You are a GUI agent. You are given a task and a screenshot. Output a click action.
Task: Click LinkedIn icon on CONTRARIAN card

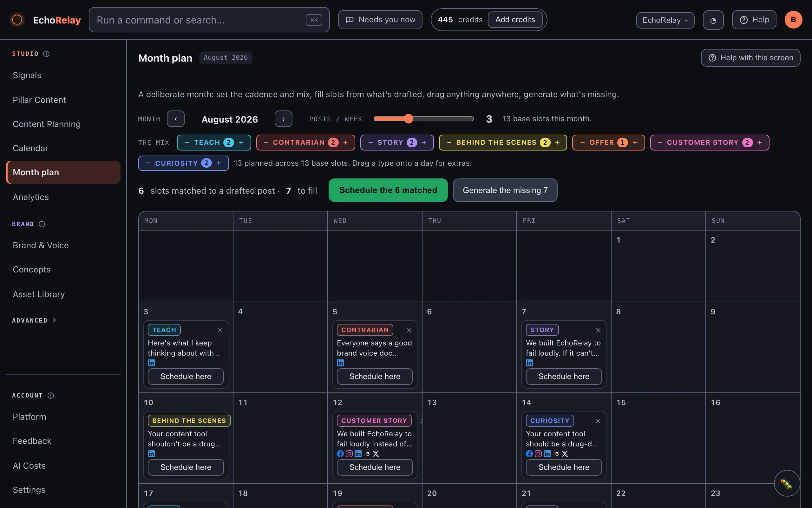click(x=340, y=363)
